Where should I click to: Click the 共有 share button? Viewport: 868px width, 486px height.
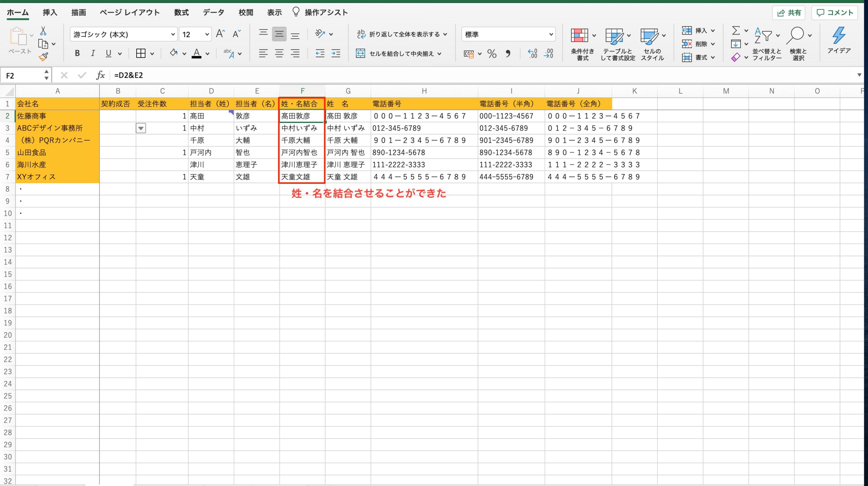(x=789, y=13)
